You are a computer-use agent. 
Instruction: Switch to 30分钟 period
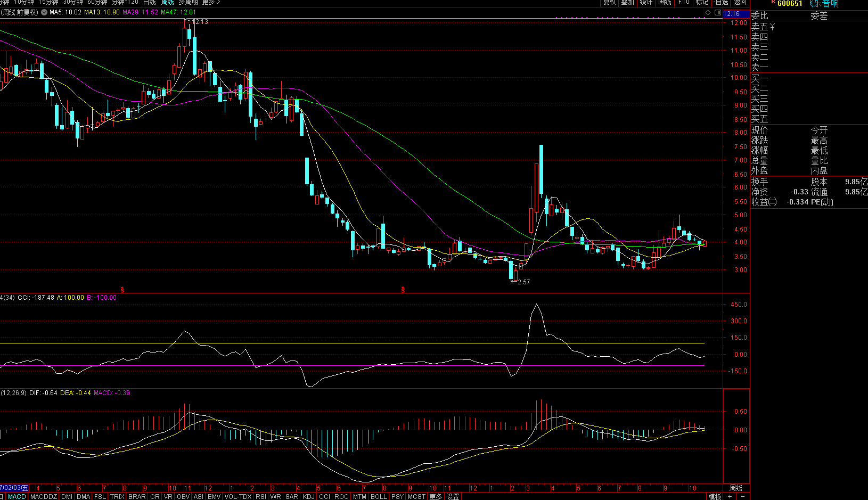click(x=73, y=2)
